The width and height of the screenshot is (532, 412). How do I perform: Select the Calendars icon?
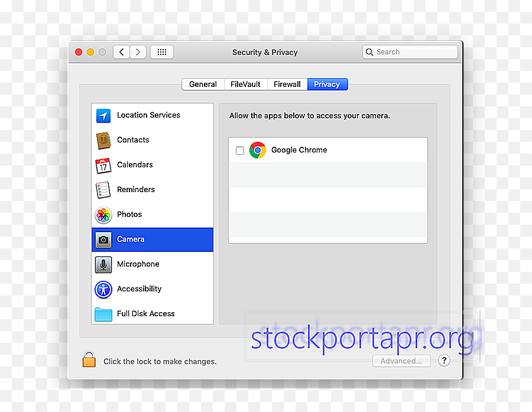(103, 165)
